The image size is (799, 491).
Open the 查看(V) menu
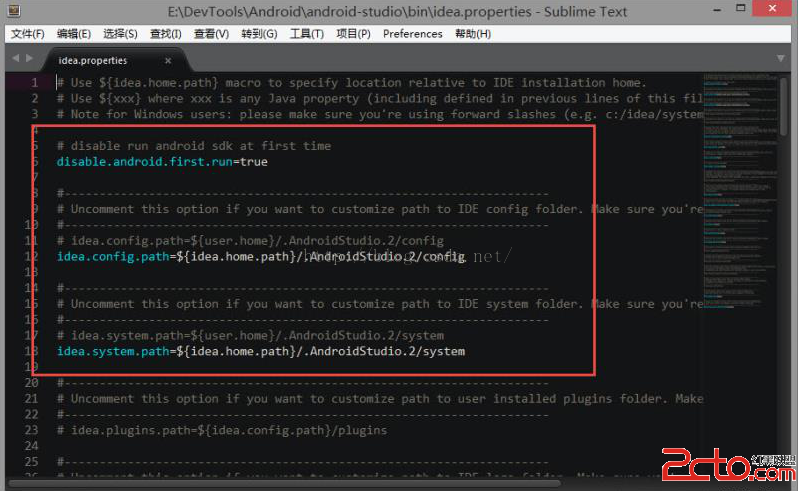211,34
